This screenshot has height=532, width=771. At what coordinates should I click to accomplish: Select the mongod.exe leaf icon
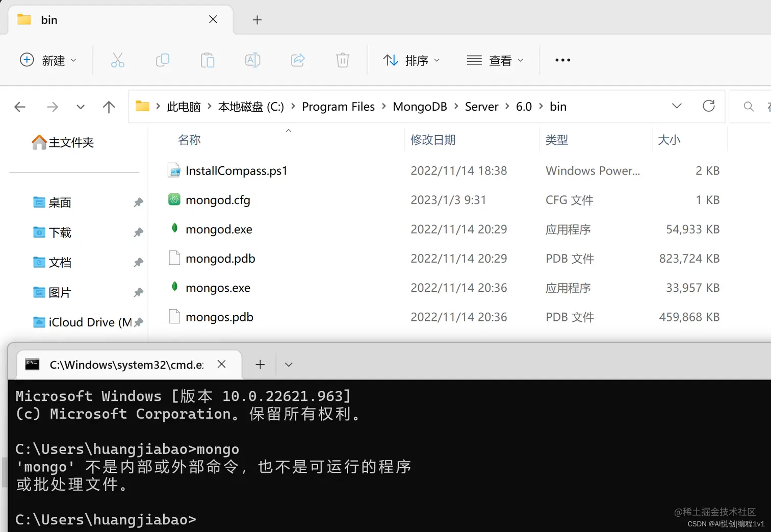coord(174,228)
